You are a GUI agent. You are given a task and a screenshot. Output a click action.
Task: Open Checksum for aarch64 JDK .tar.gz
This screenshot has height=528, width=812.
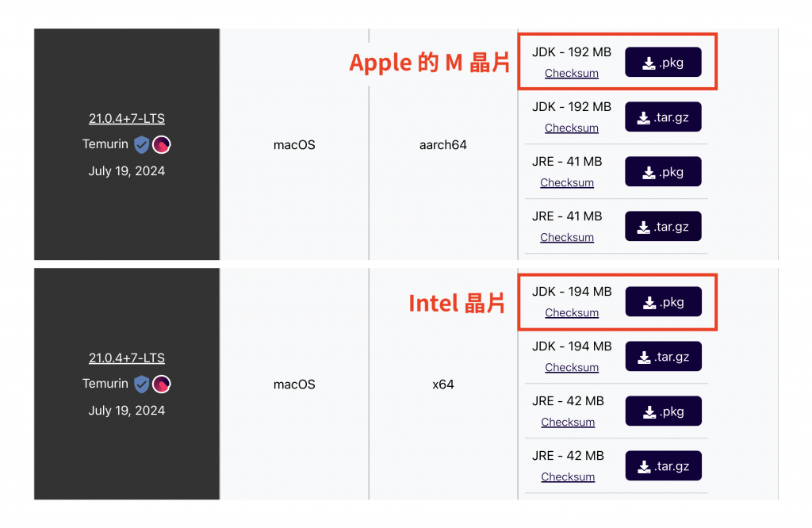tap(571, 128)
